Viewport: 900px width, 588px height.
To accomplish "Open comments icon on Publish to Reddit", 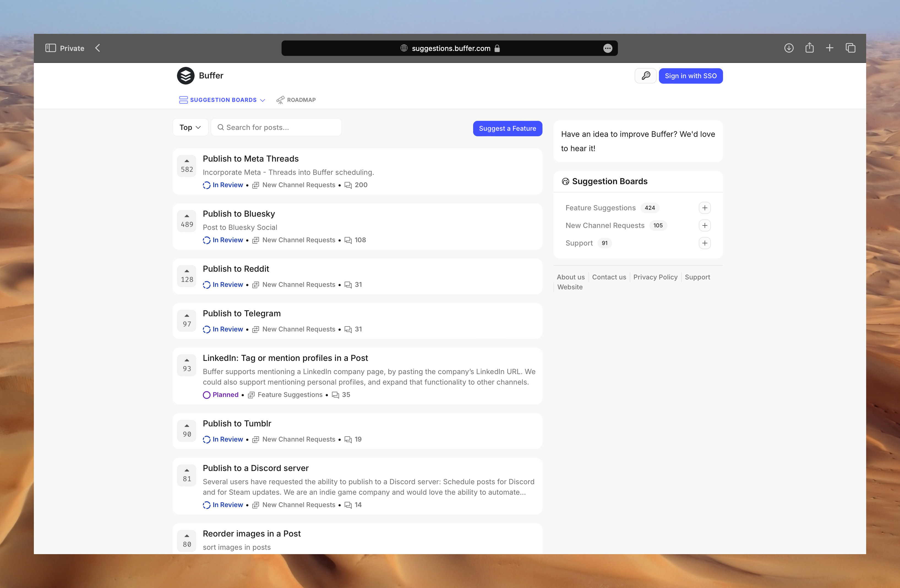I will click(348, 284).
